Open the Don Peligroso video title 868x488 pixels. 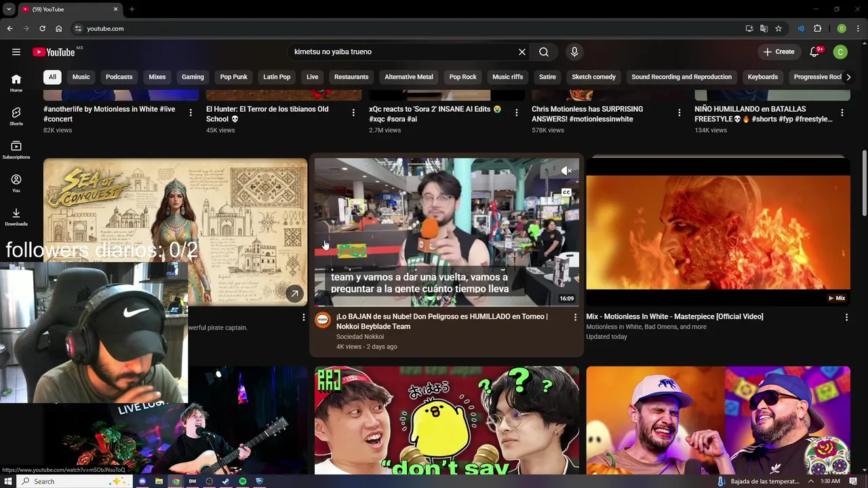coord(442,321)
